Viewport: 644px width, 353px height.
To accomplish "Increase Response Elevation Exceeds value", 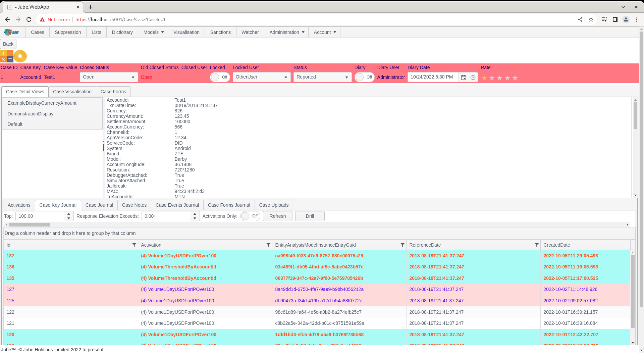I will (x=195, y=214).
